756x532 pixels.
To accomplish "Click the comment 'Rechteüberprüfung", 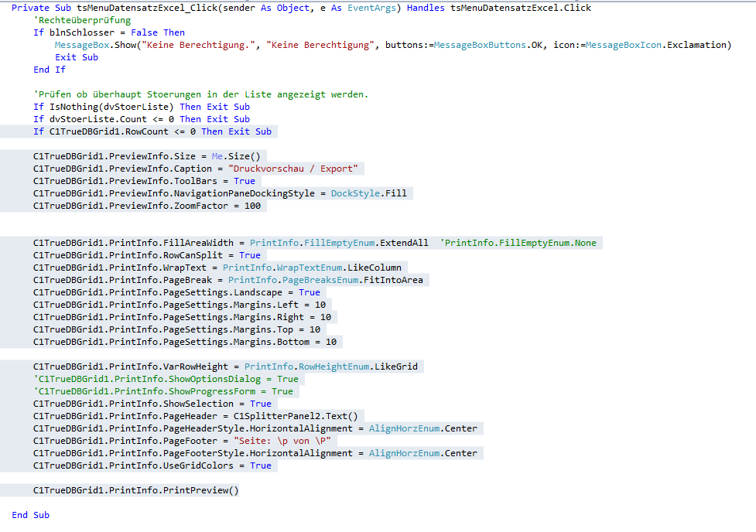I will click(82, 20).
